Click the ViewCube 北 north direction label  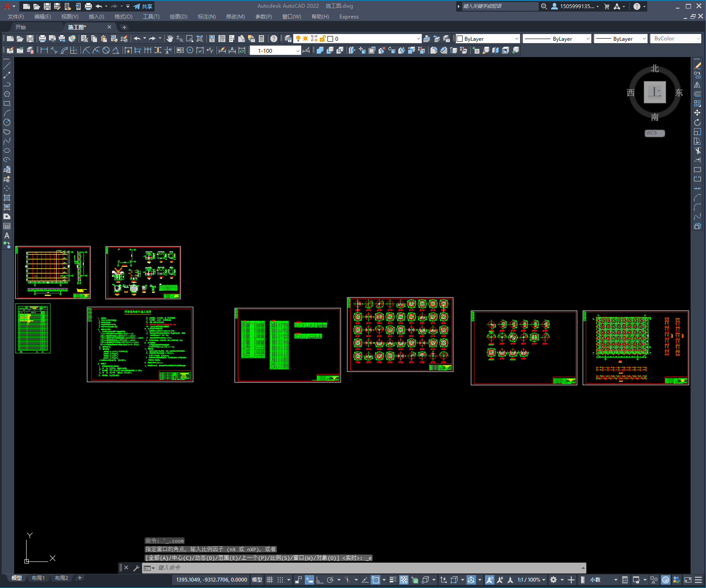(x=654, y=69)
